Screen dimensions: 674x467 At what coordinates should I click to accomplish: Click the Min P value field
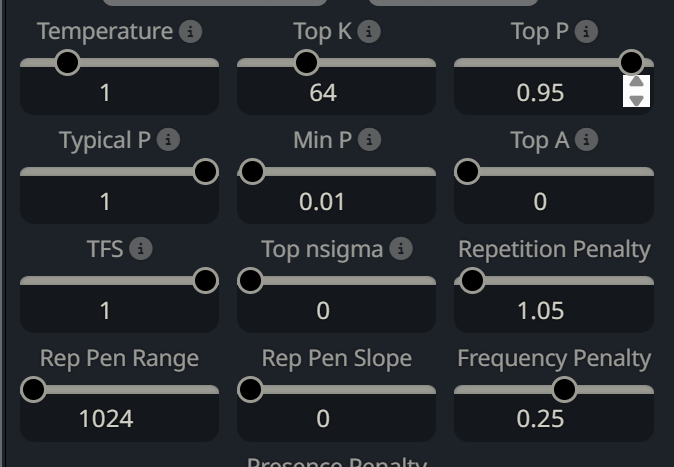(x=323, y=202)
